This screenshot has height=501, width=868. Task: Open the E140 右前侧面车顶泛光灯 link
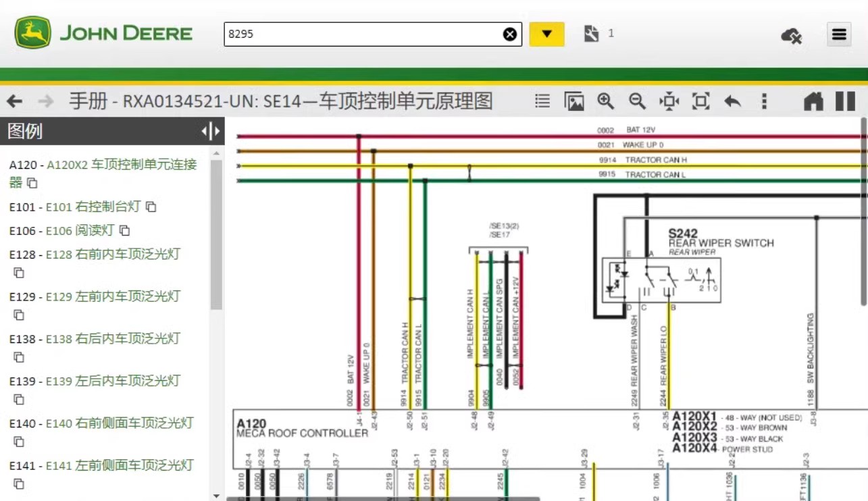tap(120, 423)
